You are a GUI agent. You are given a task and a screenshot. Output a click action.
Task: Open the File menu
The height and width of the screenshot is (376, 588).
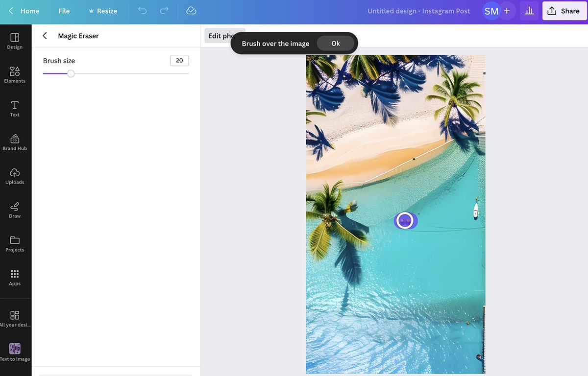pyautogui.click(x=64, y=11)
